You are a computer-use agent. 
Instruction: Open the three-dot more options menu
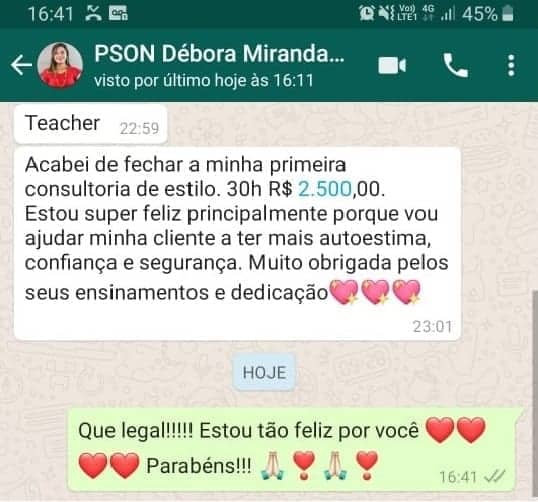[511, 65]
